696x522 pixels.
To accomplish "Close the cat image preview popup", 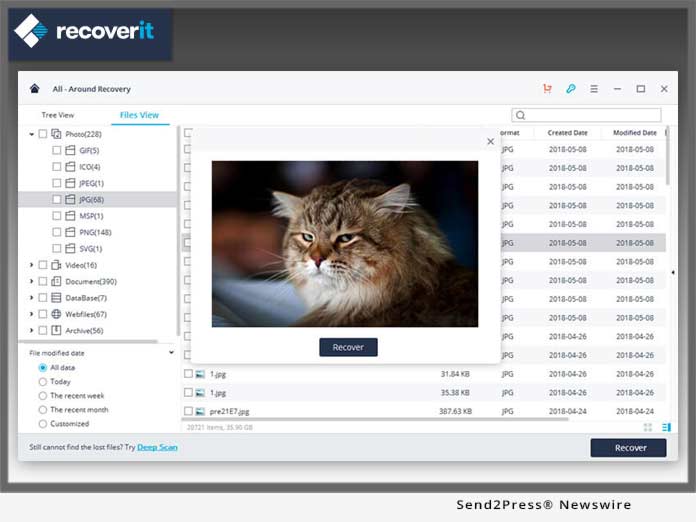I will tap(490, 142).
